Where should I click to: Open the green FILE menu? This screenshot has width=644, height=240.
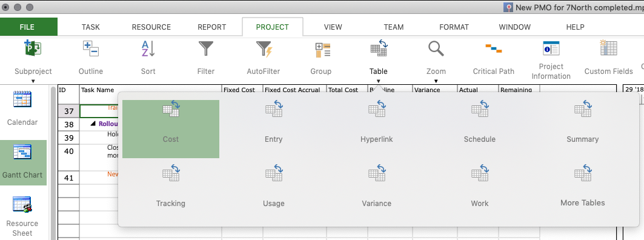click(x=27, y=27)
